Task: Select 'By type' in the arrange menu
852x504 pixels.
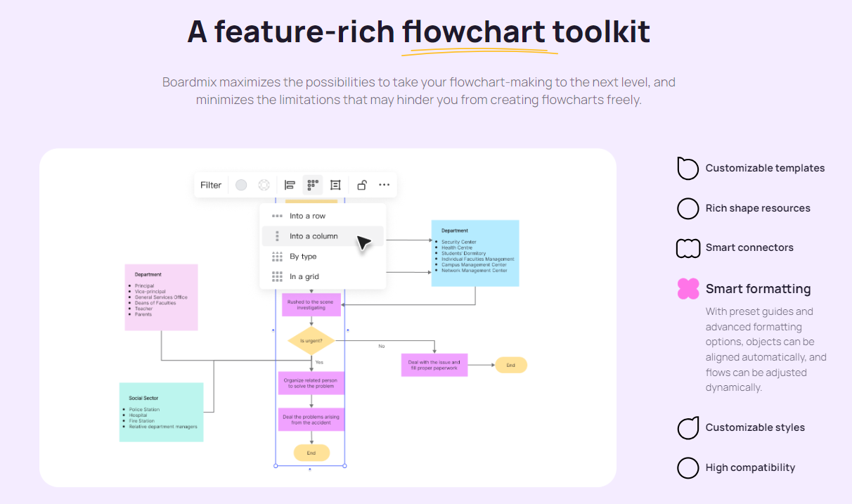Action: pyautogui.click(x=323, y=257)
